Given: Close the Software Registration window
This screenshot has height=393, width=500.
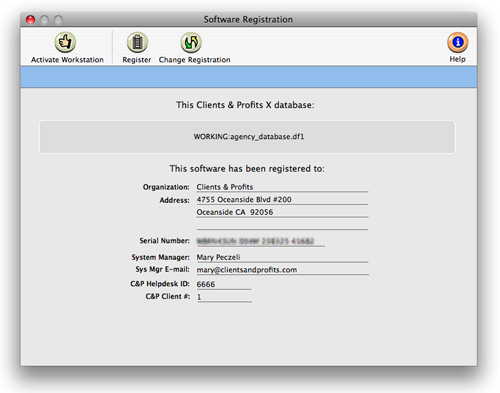Looking at the screenshot, I should tap(31, 20).
